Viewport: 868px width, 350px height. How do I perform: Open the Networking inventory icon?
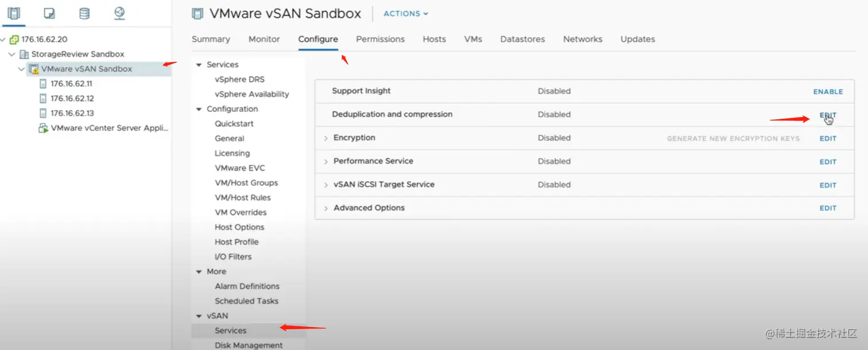point(119,13)
